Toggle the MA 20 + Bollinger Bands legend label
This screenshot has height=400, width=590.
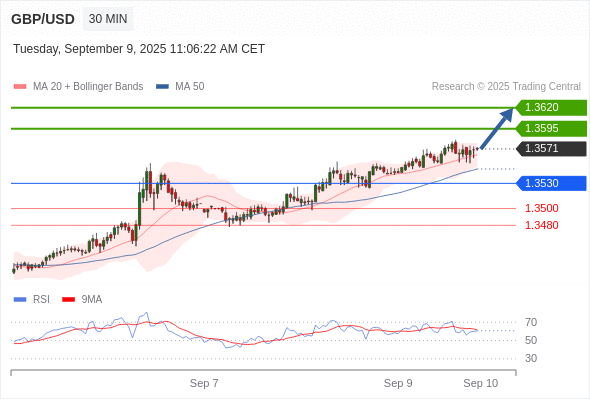pyautogui.click(x=88, y=87)
